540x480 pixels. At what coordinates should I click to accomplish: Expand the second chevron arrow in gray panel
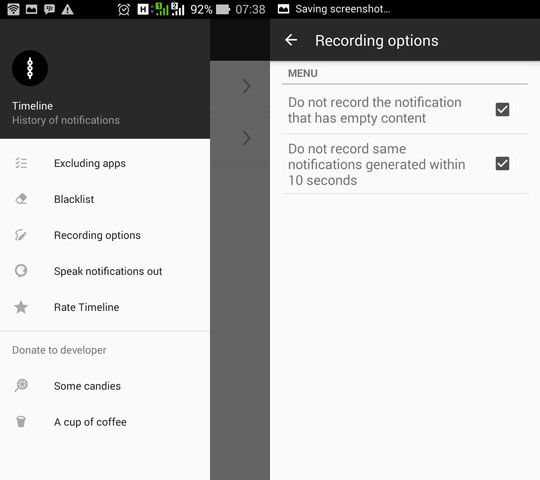click(x=246, y=138)
